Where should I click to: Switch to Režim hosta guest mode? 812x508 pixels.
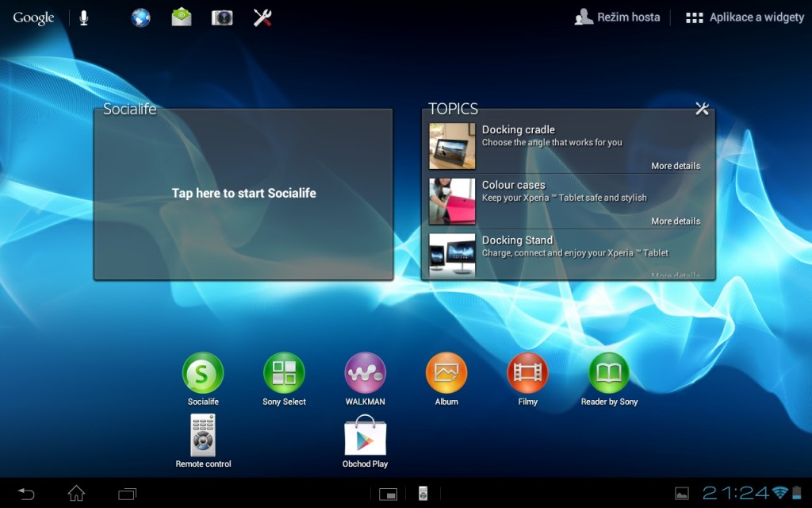pyautogui.click(x=617, y=17)
